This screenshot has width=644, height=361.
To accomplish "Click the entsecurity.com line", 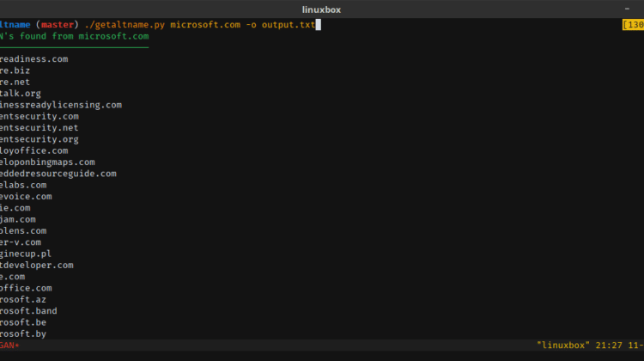I will tap(39, 116).
